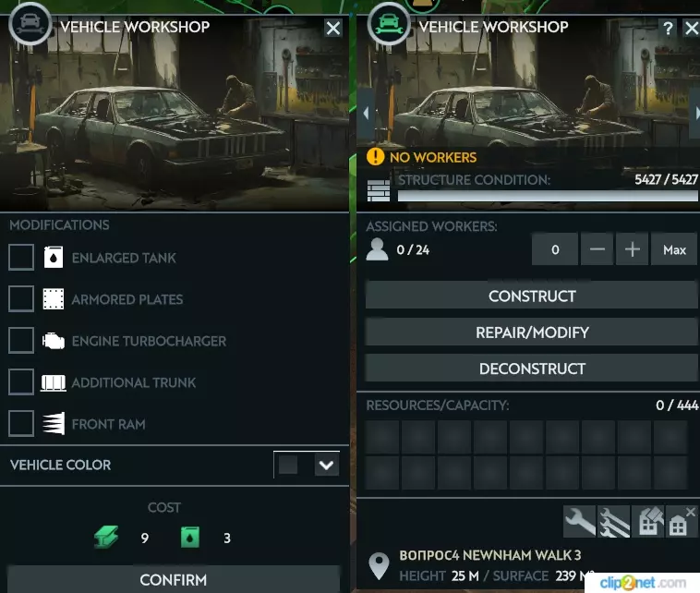The image size is (700, 593).
Task: Open help via the question mark icon
Action: (668, 29)
